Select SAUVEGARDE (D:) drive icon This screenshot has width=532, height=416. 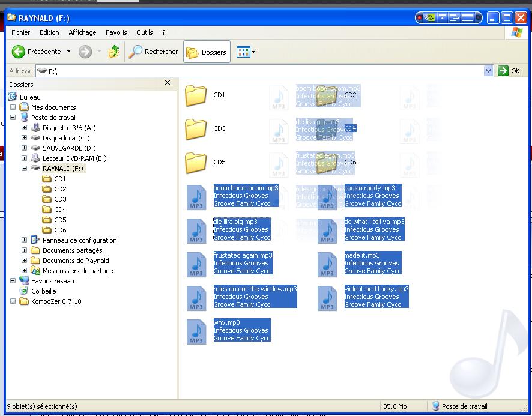tap(35, 148)
